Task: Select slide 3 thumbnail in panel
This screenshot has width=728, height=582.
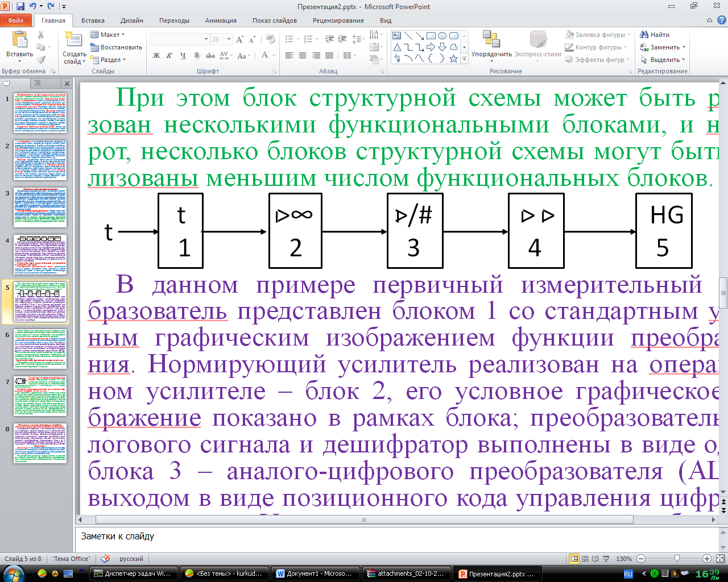Action: coord(40,207)
